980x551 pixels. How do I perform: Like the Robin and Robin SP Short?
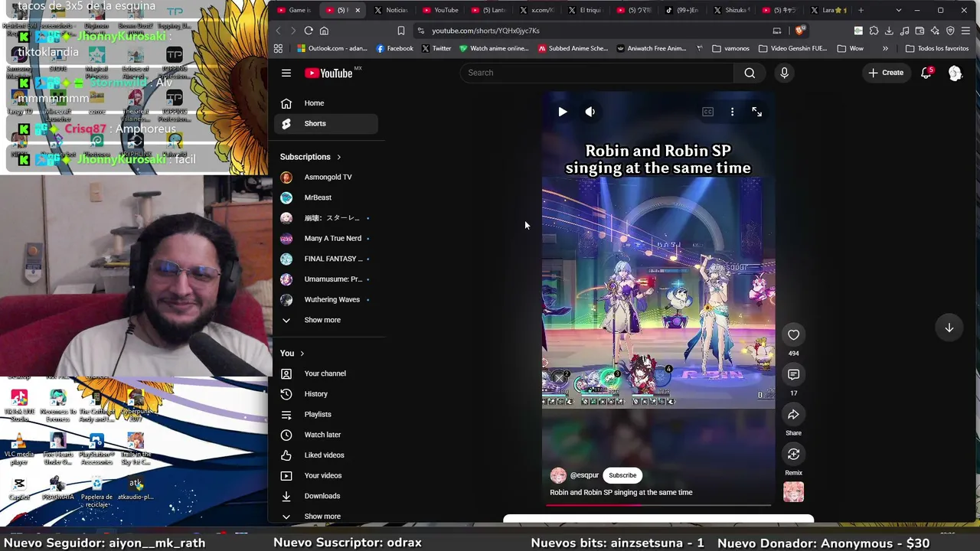pos(793,334)
